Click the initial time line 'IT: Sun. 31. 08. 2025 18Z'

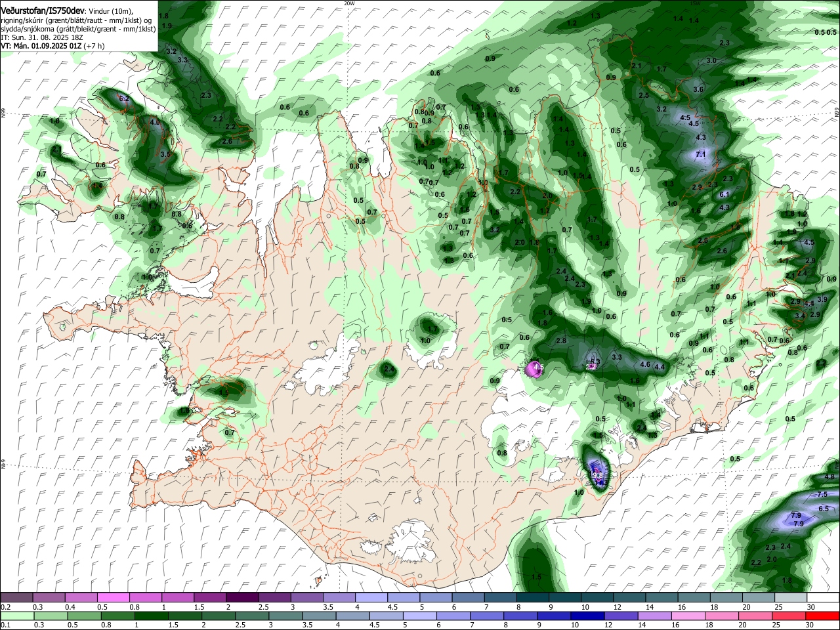41,37
